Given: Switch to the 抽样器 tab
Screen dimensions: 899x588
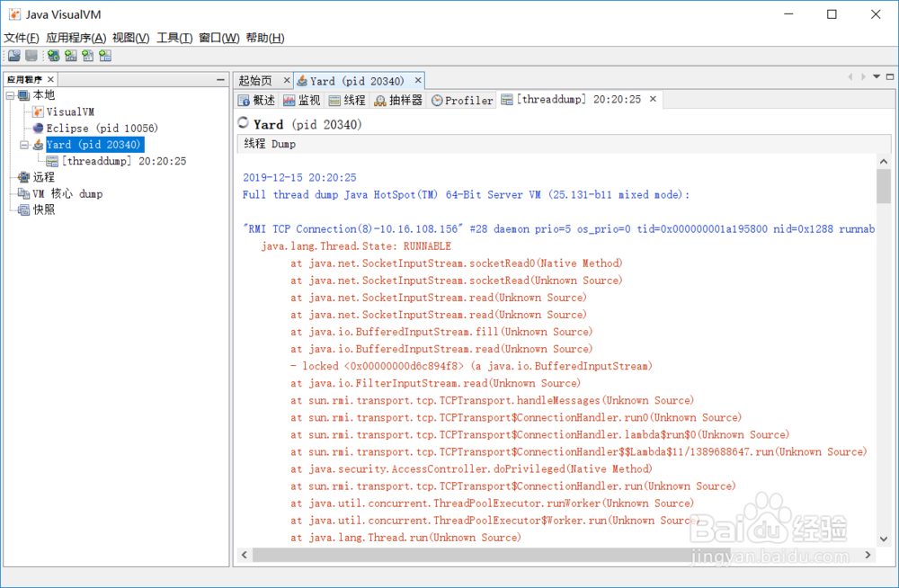Looking at the screenshot, I should [398, 101].
